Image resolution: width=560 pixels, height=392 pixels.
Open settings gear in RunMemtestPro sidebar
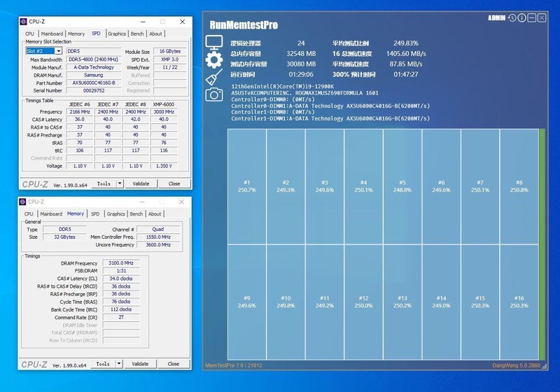pos(214,59)
